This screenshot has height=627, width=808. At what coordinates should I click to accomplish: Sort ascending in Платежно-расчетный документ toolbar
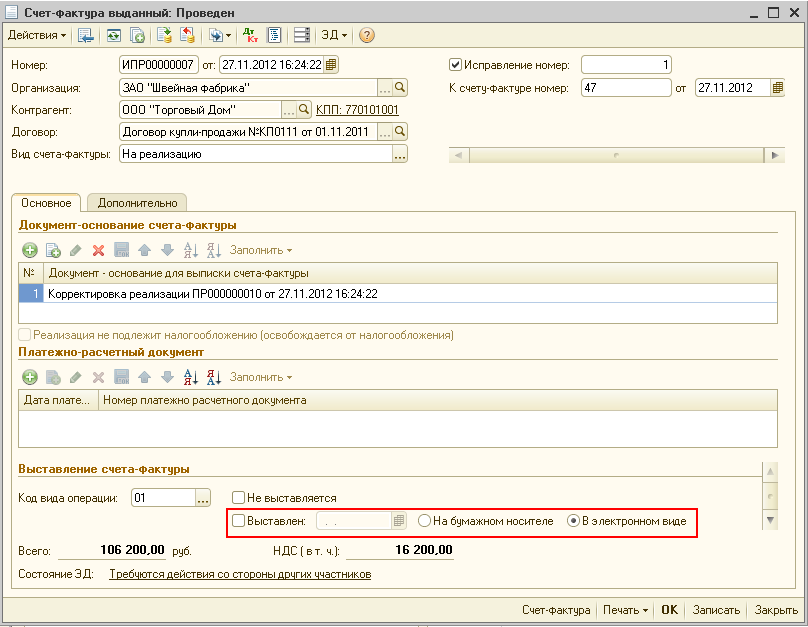tap(190, 377)
